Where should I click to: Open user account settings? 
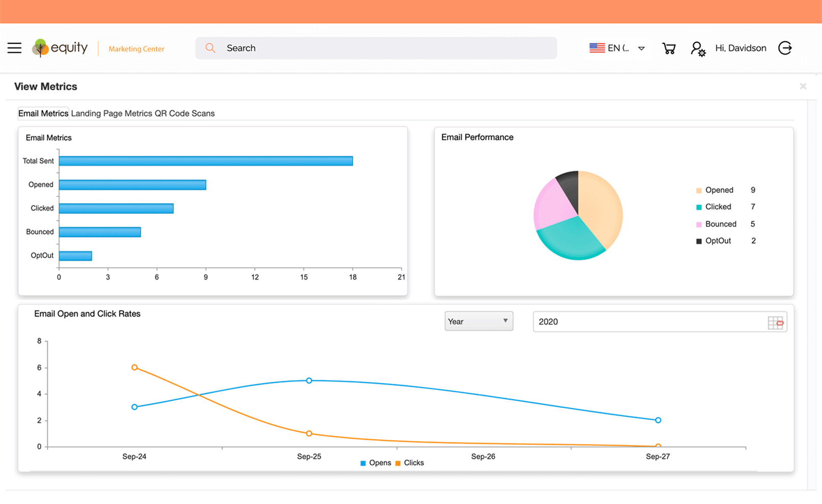[x=698, y=48]
